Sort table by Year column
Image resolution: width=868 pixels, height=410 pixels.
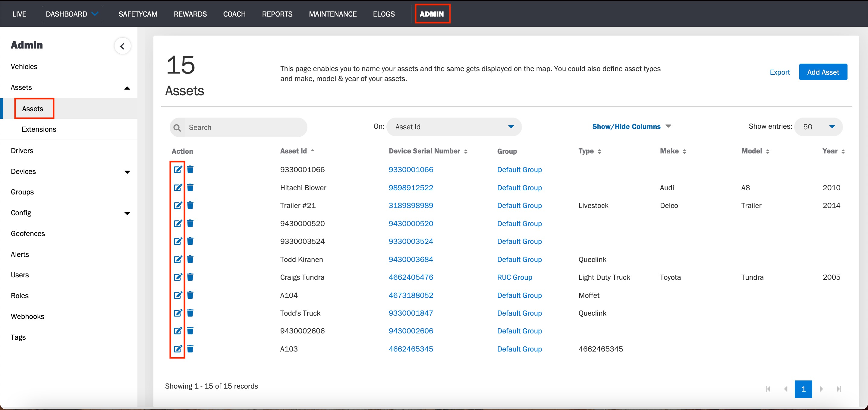(x=834, y=151)
